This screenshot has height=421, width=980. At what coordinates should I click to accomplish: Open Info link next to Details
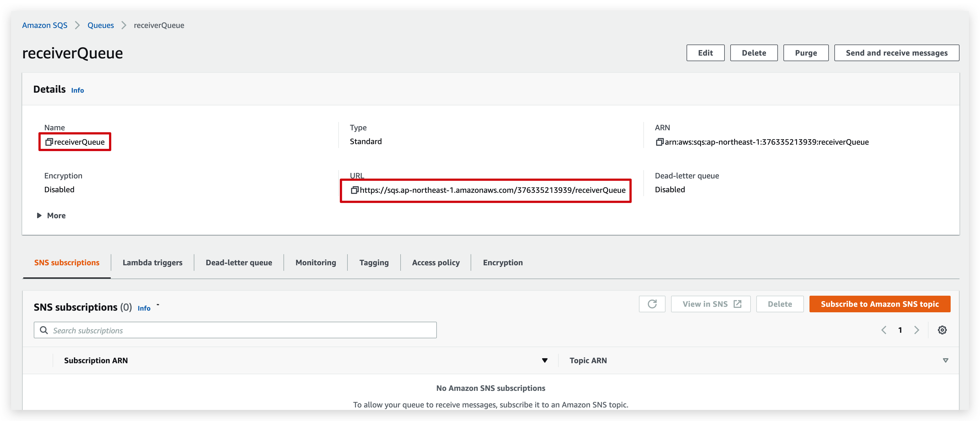pyautogui.click(x=77, y=90)
